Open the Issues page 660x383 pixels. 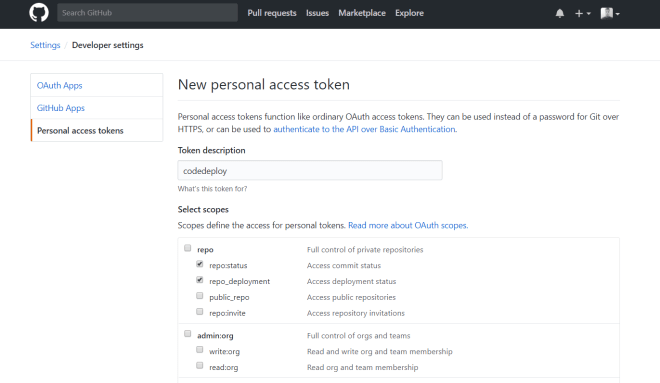point(317,13)
